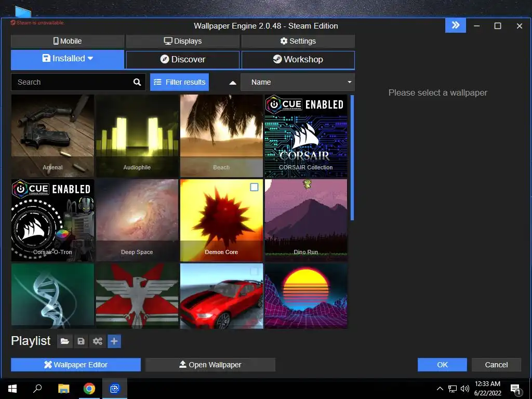Show hidden system tray icons
The height and width of the screenshot is (399, 532).
pos(440,389)
